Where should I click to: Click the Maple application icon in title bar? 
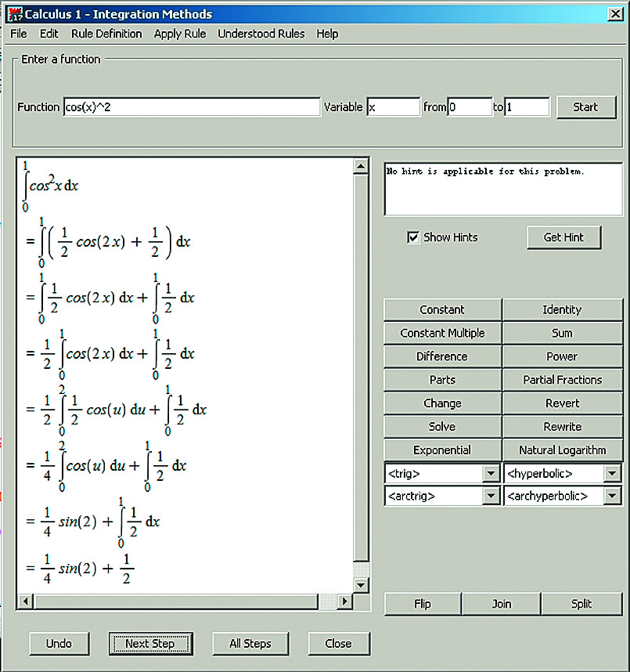tap(14, 14)
